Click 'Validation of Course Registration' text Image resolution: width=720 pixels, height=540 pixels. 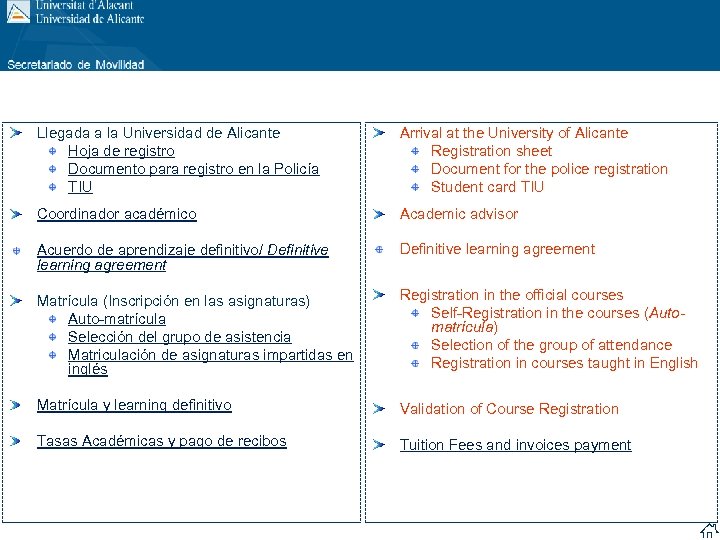[x=509, y=409]
